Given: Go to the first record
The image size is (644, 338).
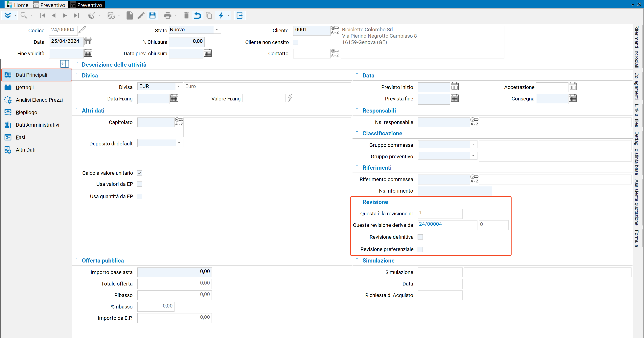Looking at the screenshot, I should [42, 15].
